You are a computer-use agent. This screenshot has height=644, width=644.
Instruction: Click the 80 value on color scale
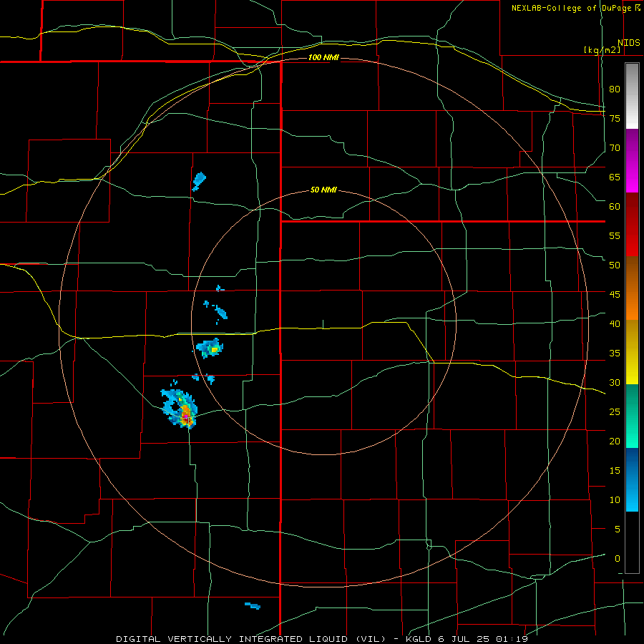(x=615, y=89)
